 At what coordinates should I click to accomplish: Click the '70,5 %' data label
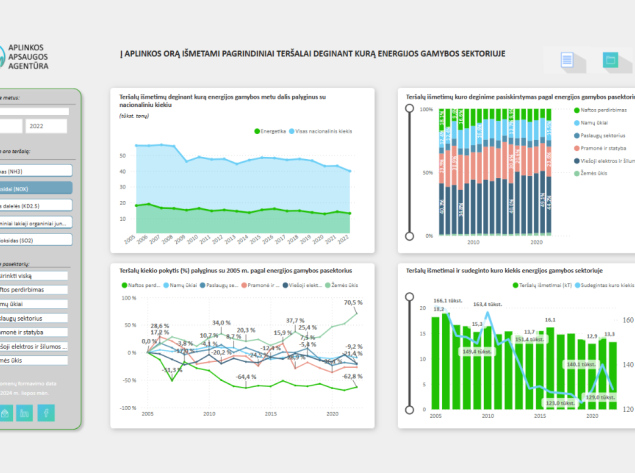point(353,303)
